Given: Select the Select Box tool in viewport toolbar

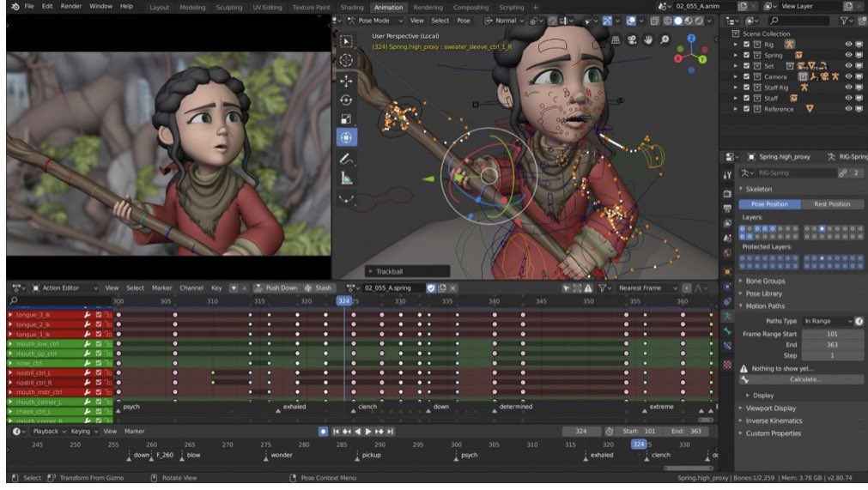Looking at the screenshot, I should [x=347, y=41].
